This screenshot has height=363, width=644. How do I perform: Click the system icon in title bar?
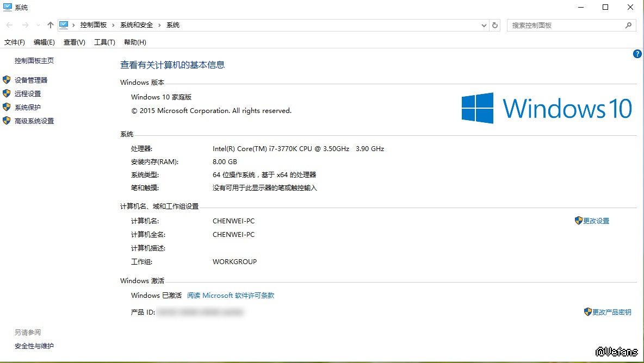pos(8,7)
